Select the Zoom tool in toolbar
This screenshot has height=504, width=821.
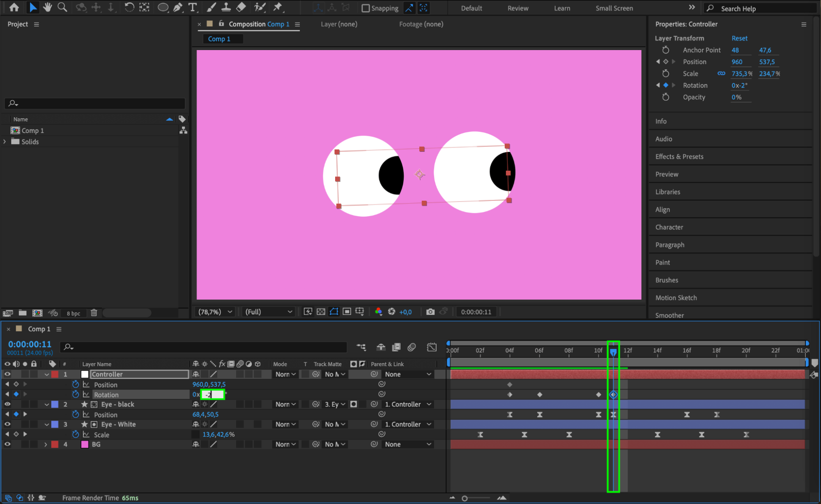click(x=62, y=7)
